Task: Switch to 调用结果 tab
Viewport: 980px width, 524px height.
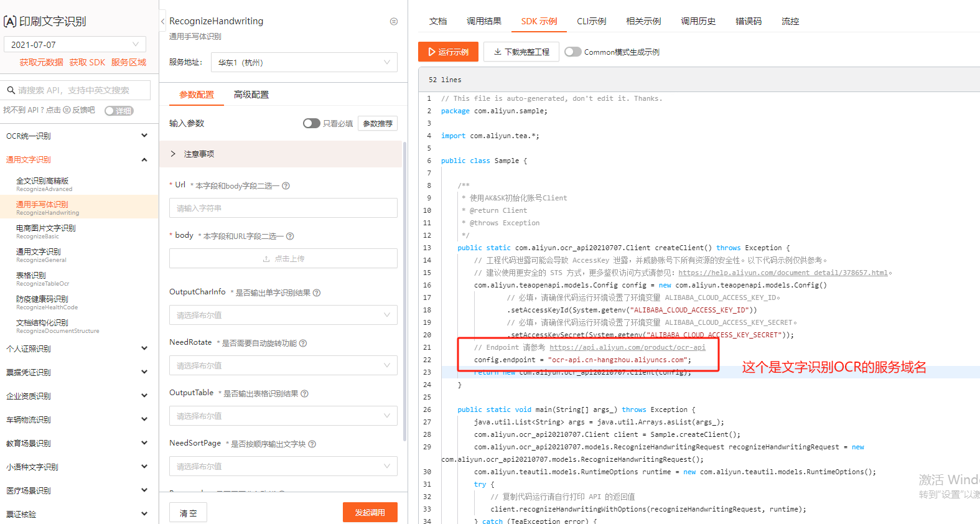Action: (484, 21)
